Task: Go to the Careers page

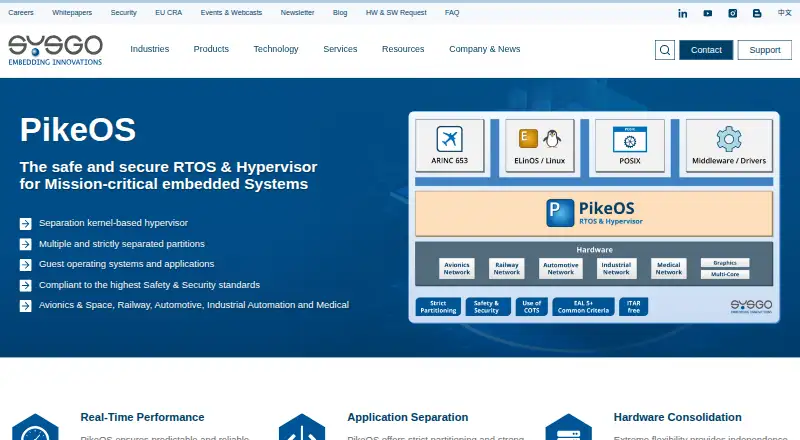Action: tap(21, 13)
